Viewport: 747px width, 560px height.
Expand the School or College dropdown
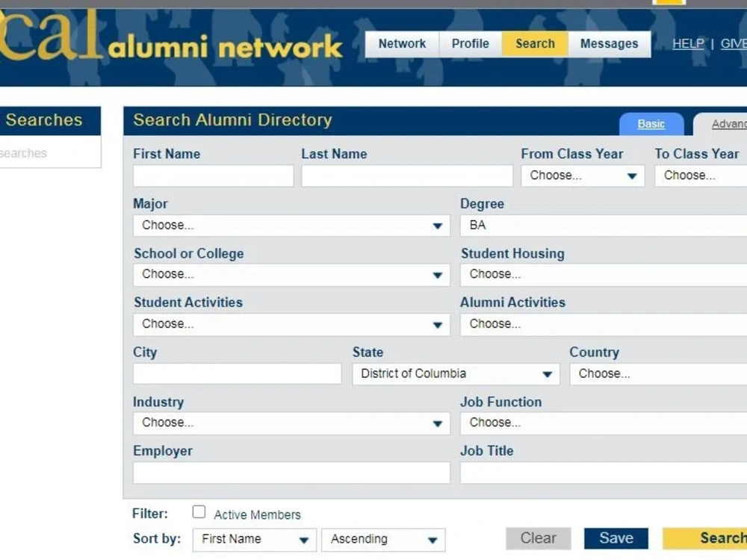click(291, 275)
